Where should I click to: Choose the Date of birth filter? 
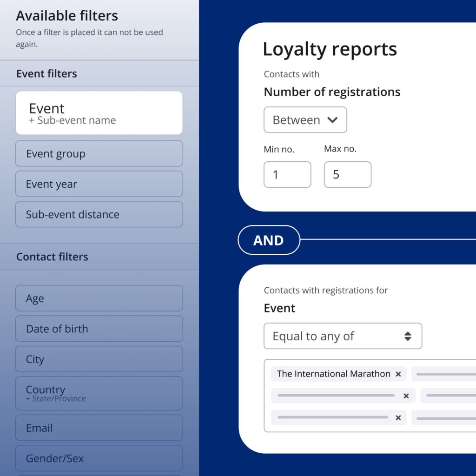[99, 329]
